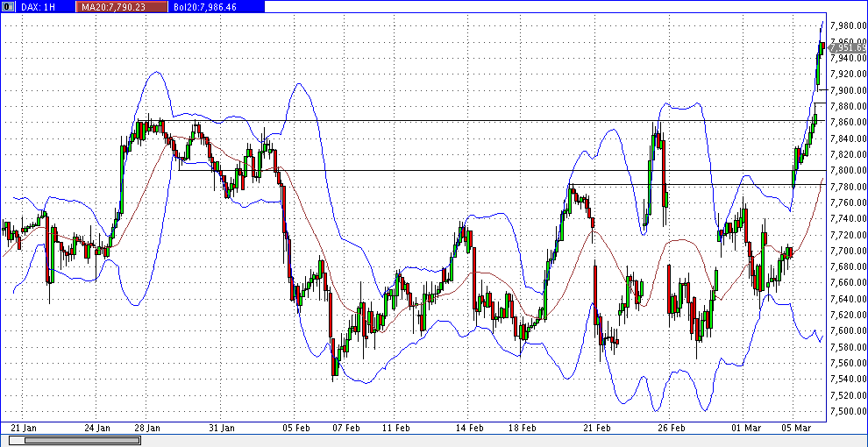The height and width of the screenshot is (447, 868).
Task: Click the 7,980.00 price axis label
Action: click(848, 25)
